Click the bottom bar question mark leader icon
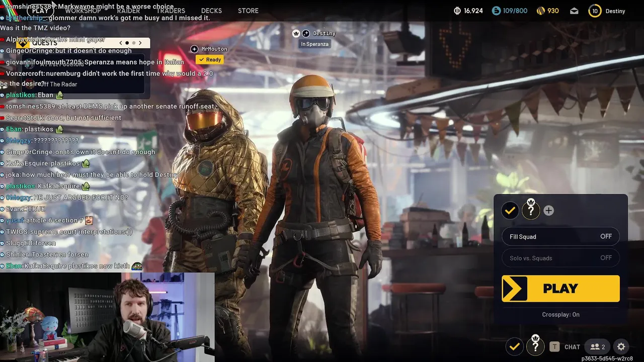The width and height of the screenshot is (644, 362). pos(535,346)
